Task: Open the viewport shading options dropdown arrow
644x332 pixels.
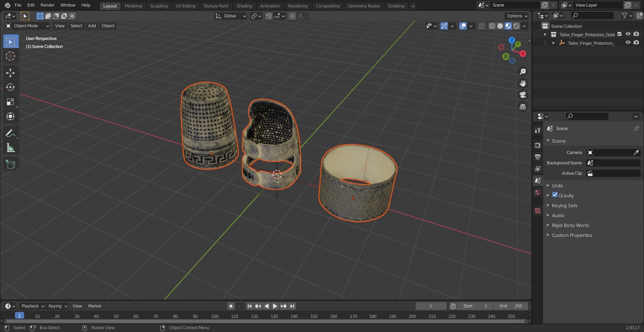Action: click(x=524, y=26)
